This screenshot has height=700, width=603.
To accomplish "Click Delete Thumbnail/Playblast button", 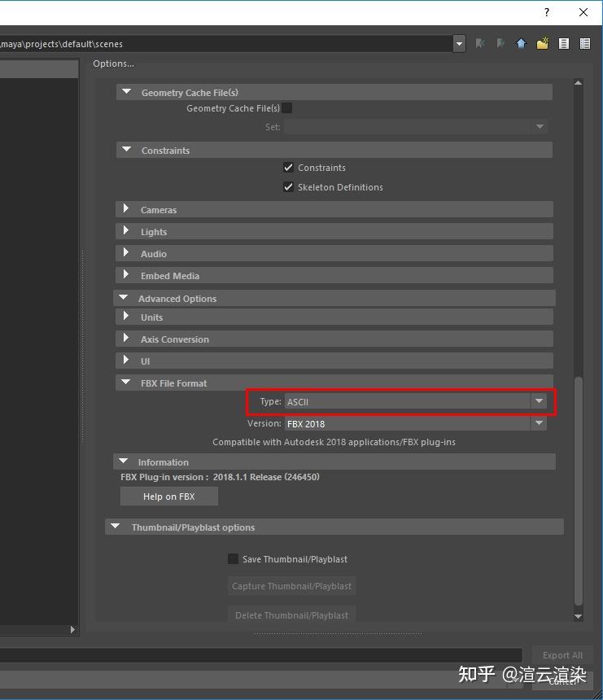I will [291, 615].
